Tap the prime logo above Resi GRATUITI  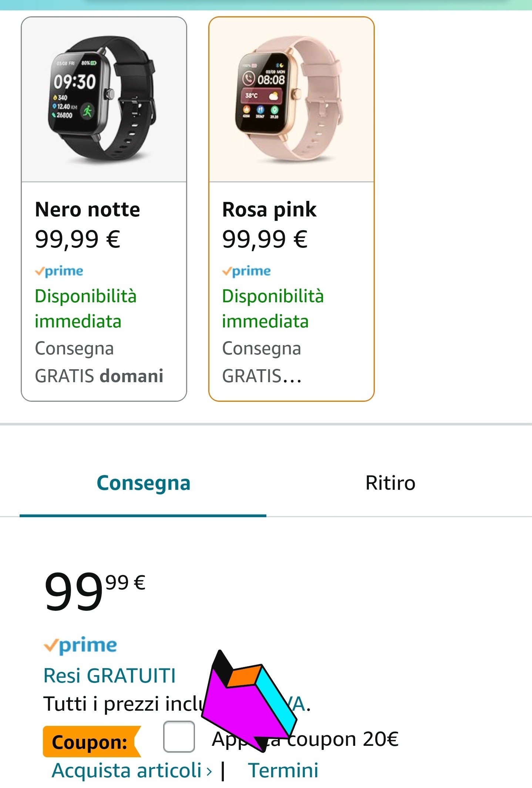pyautogui.click(x=80, y=646)
